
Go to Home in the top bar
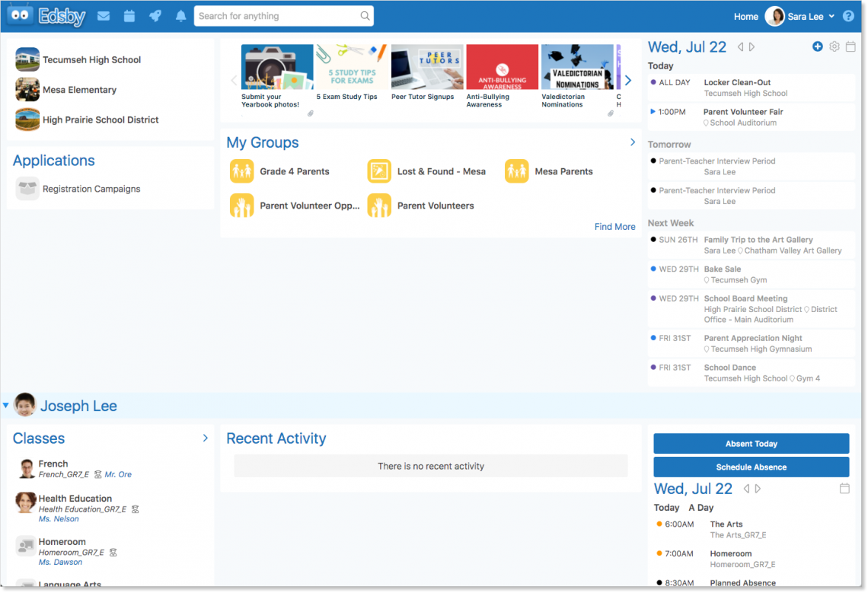[745, 16]
